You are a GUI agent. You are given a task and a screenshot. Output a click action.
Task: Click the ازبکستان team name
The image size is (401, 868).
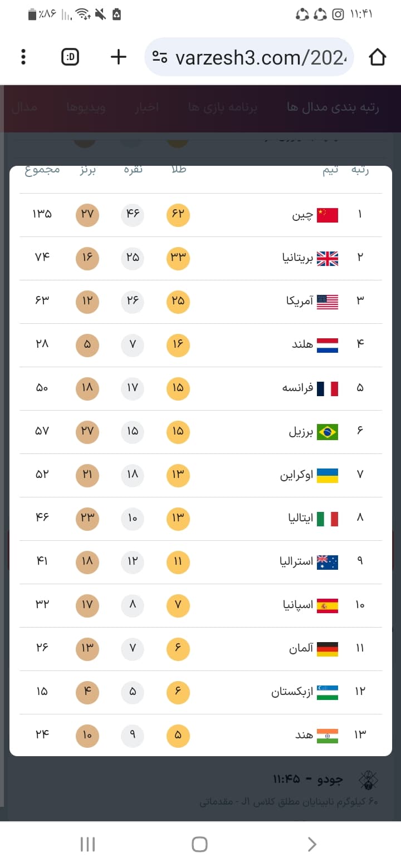point(292,692)
